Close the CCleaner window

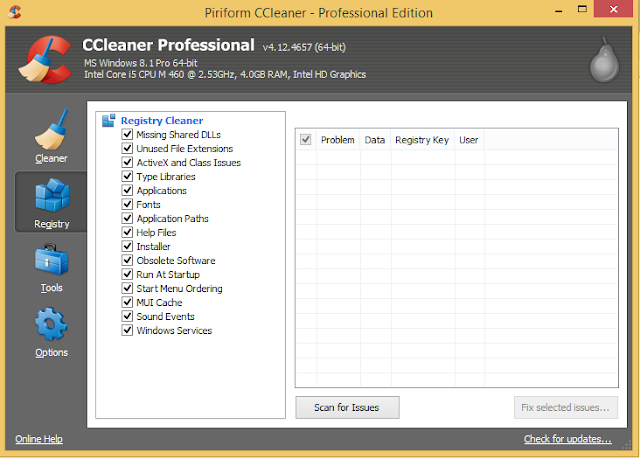click(x=613, y=9)
